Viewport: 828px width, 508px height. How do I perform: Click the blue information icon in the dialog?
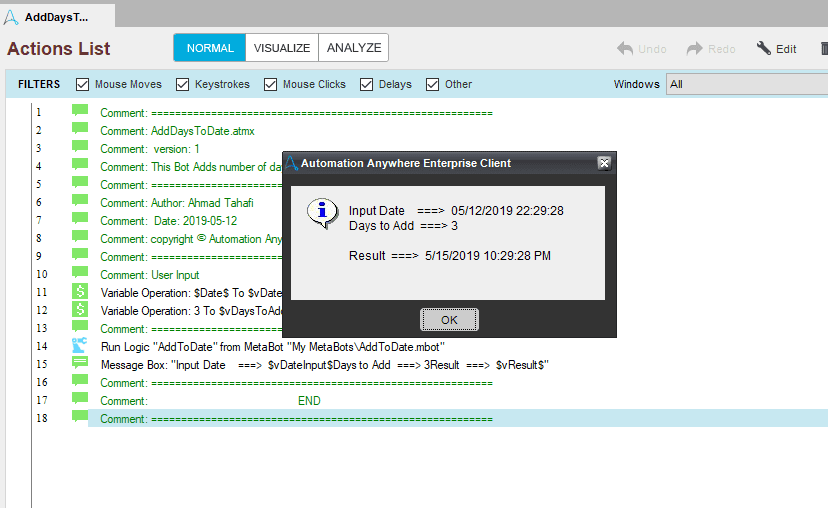(x=322, y=213)
